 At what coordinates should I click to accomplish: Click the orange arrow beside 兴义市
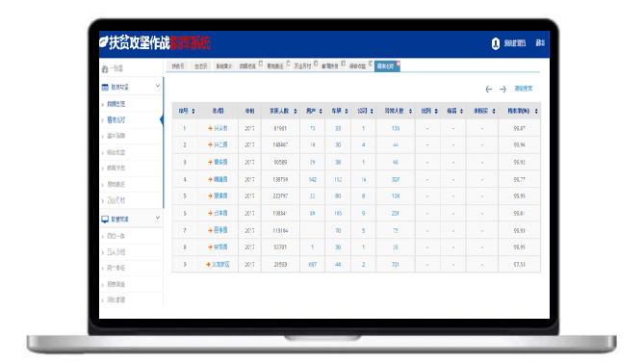[x=210, y=128]
